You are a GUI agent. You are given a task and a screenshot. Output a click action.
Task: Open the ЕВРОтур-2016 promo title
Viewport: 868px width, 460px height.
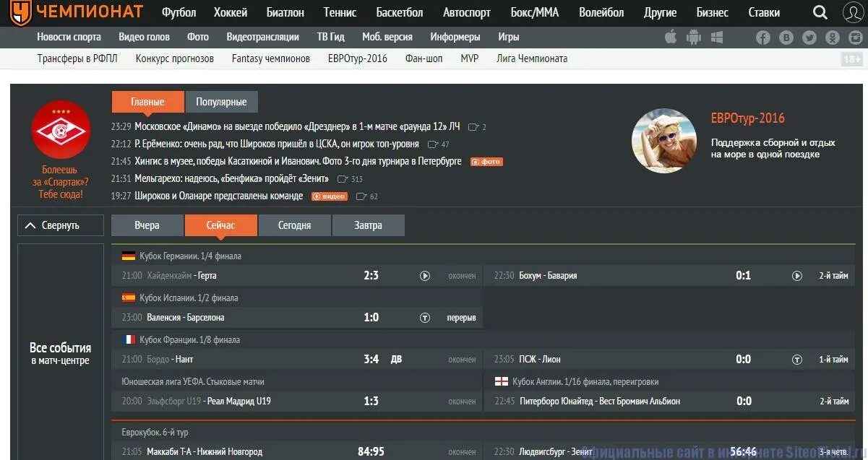(x=748, y=118)
